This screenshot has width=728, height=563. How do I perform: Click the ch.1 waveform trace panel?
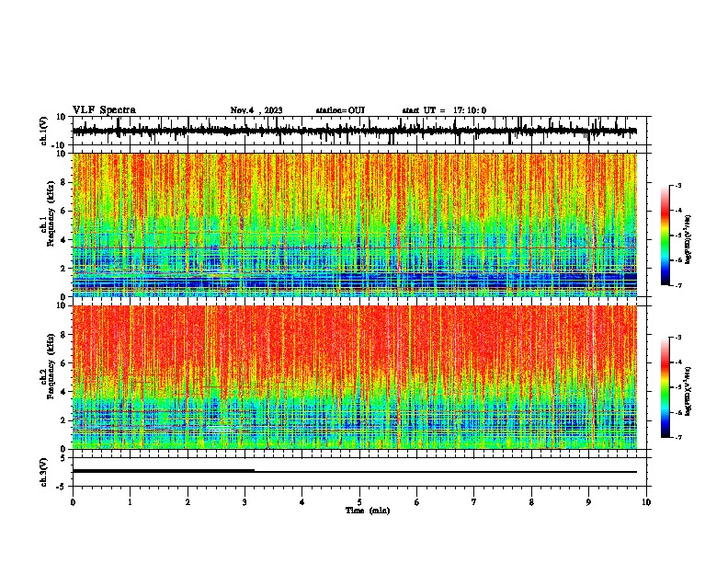[x=359, y=131]
